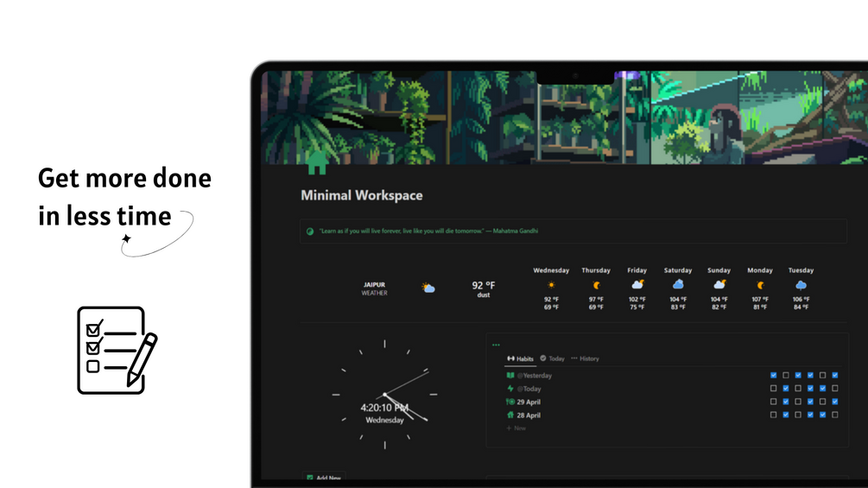The image size is (868, 488).
Task: Click Monday's moon forecast icon
Action: tap(760, 285)
